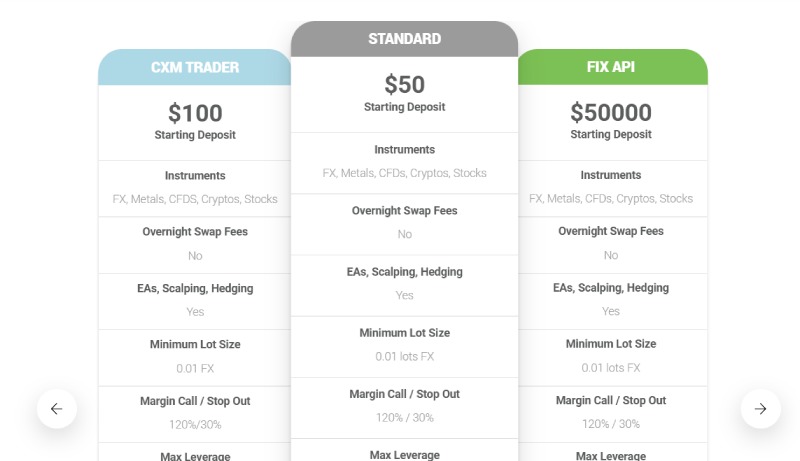Click Max Leverage label in FIX API card
The height and width of the screenshot is (461, 800).
click(x=611, y=456)
